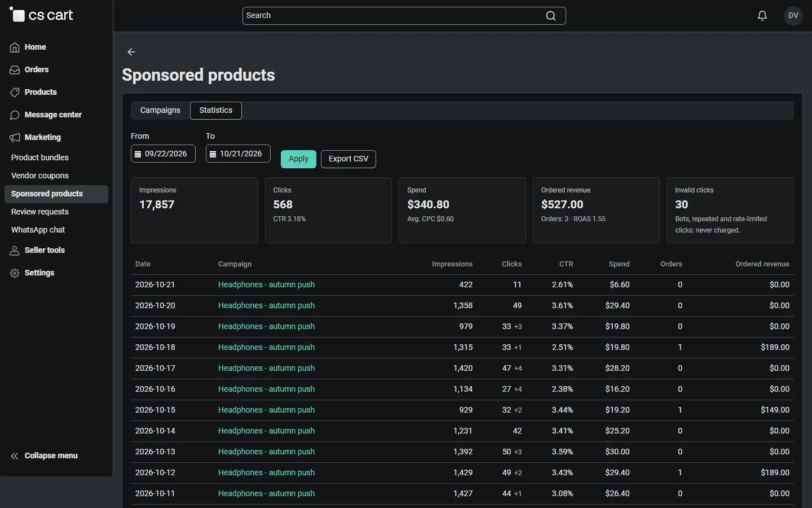
Task: Click the $149.00 revenue cell
Action: pyautogui.click(x=775, y=410)
